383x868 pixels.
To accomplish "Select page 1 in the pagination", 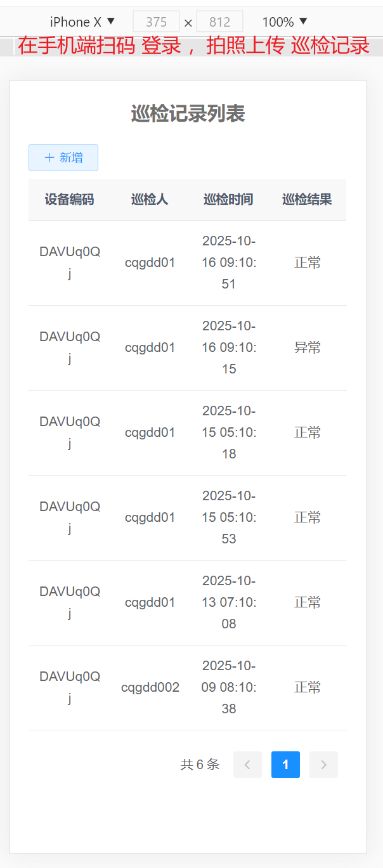I will (285, 765).
